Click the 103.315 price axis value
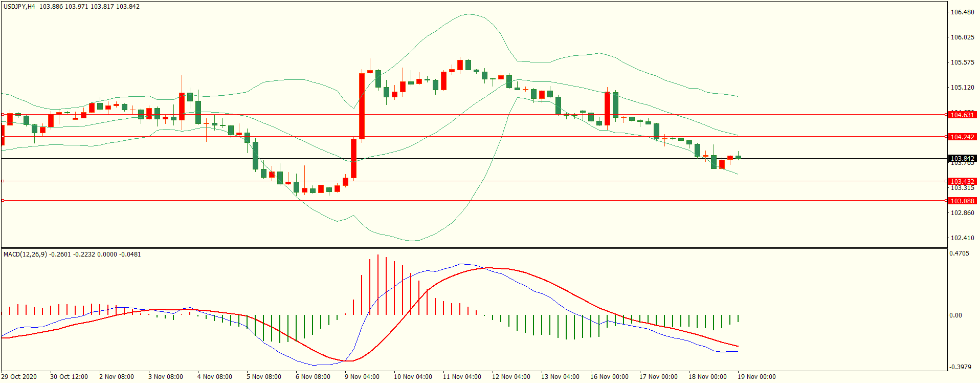Screen dimensions: 980x383 coord(962,188)
